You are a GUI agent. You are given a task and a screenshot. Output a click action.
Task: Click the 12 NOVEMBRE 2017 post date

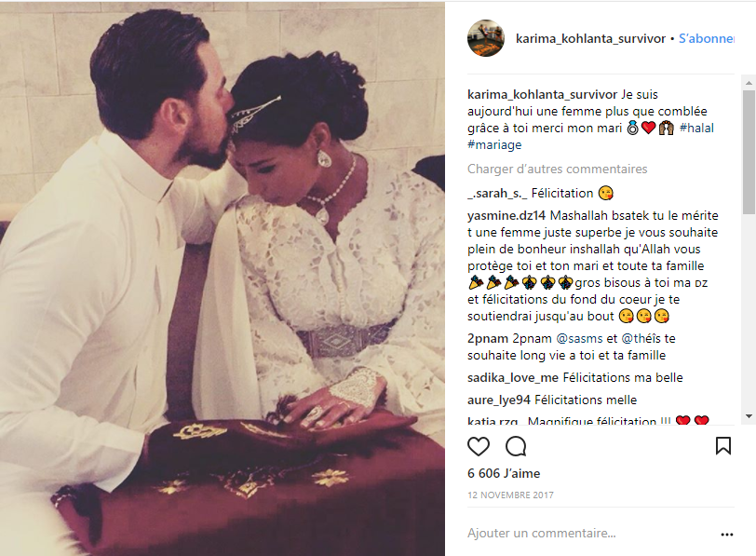click(x=510, y=495)
